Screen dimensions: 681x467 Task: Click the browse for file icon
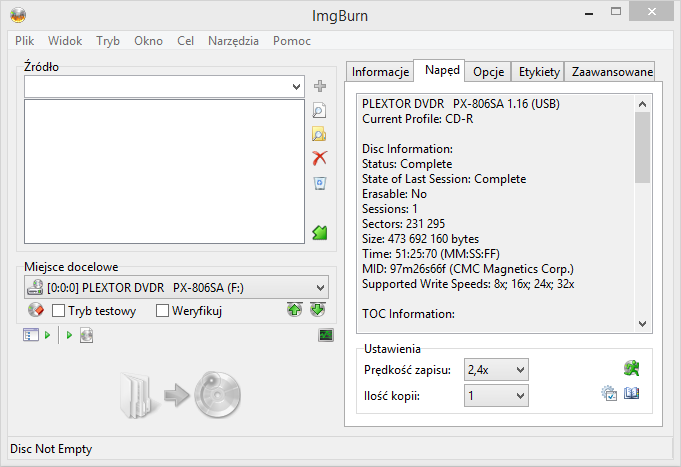click(320, 110)
